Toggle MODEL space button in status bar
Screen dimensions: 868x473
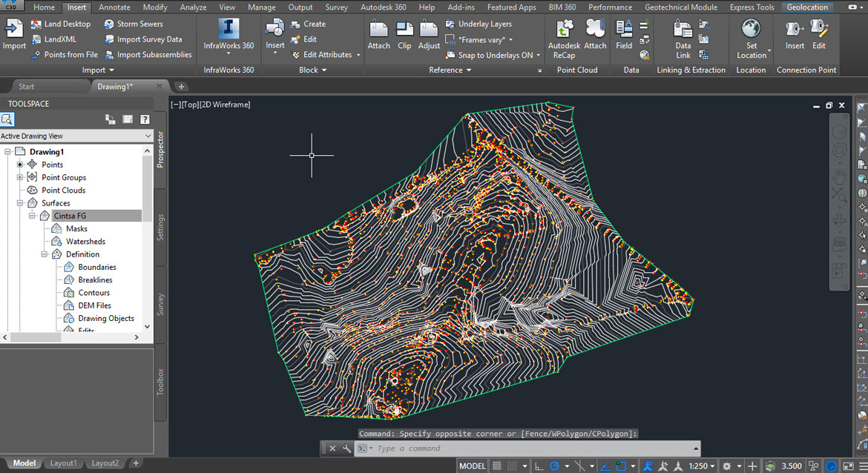tap(472, 466)
